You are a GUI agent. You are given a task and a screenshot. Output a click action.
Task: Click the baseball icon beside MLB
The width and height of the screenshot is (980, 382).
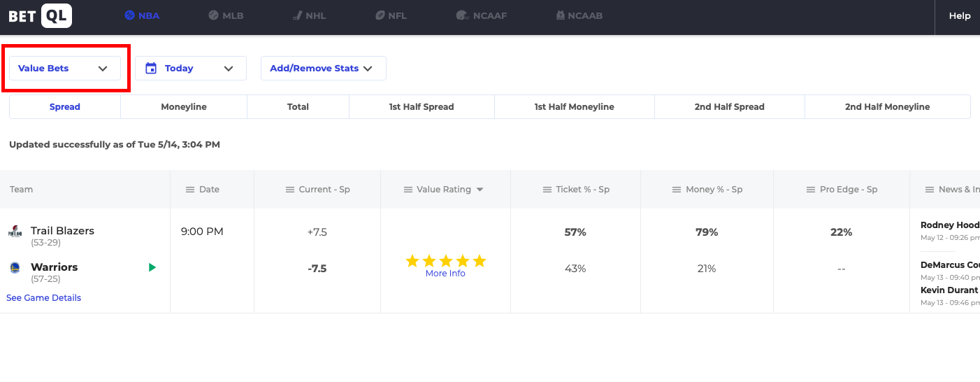(x=213, y=15)
